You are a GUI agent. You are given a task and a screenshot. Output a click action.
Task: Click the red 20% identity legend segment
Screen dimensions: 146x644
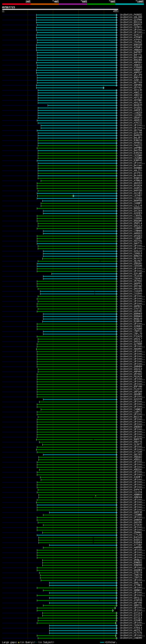16,4
